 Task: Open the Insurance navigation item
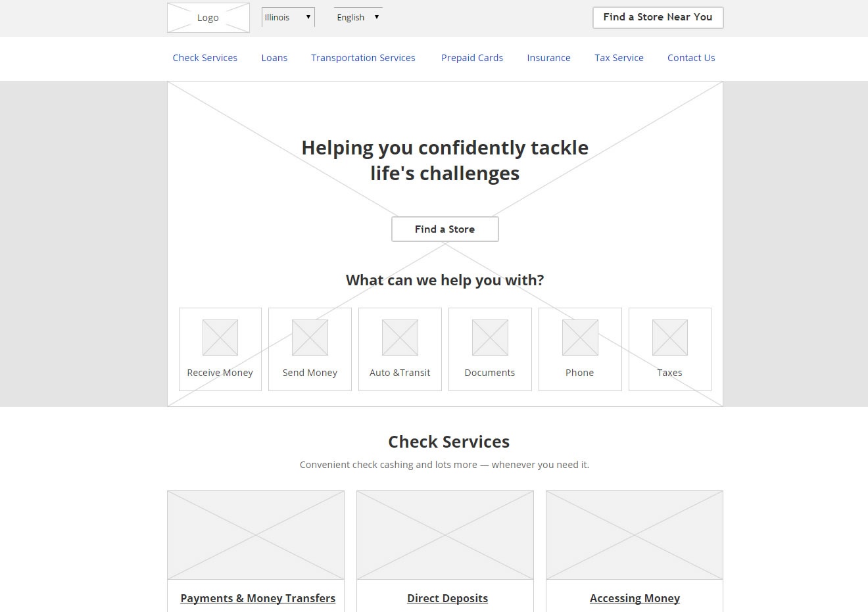coord(548,58)
